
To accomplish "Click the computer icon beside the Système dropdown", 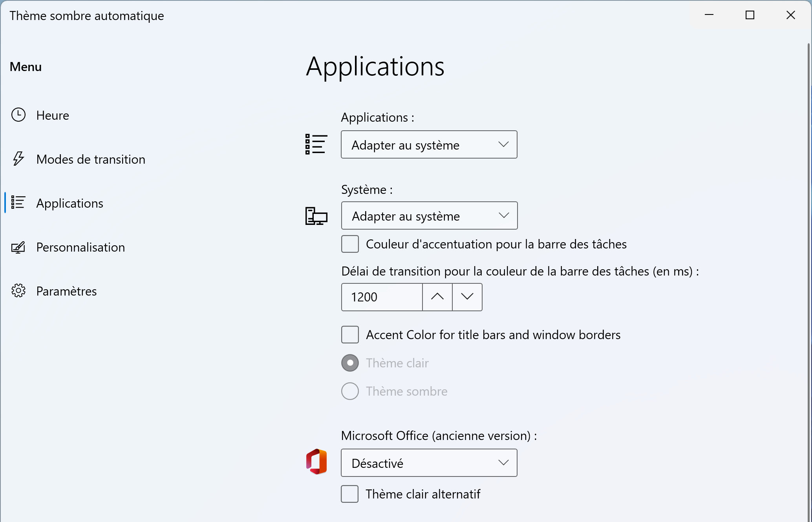I will (316, 216).
